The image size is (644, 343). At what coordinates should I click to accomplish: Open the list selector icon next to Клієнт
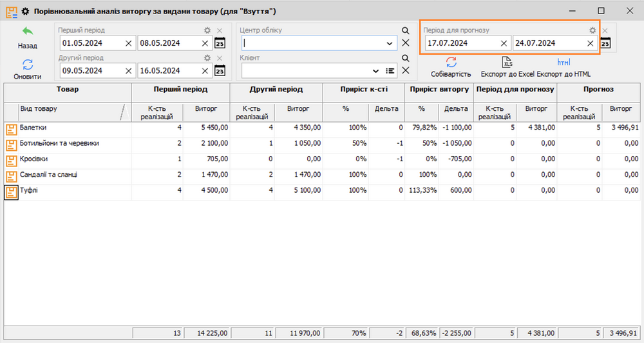pyautogui.click(x=390, y=71)
